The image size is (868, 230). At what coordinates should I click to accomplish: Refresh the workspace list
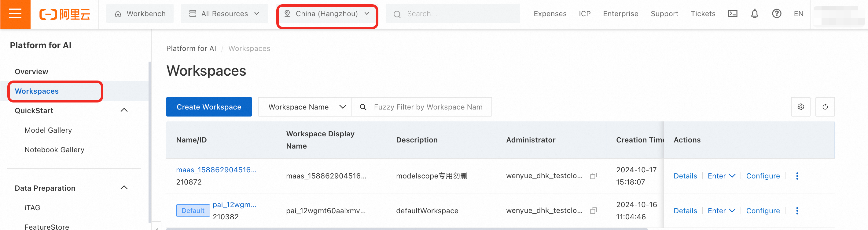pos(825,107)
